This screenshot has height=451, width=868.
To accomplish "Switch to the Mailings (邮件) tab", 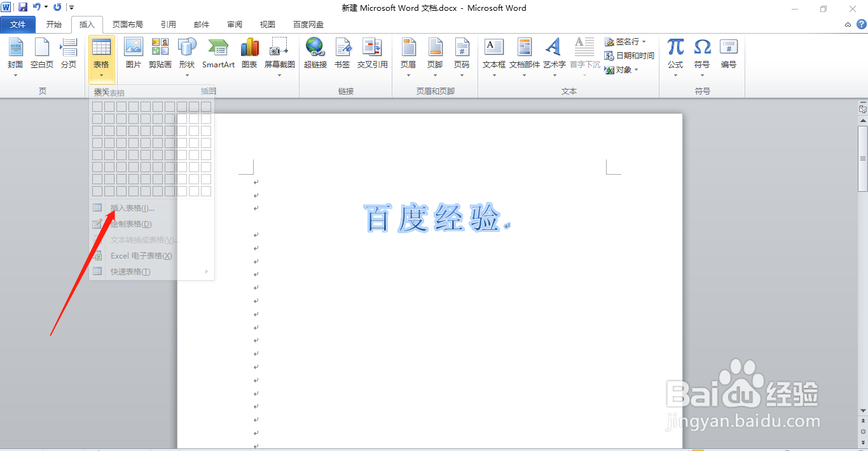I will (202, 25).
